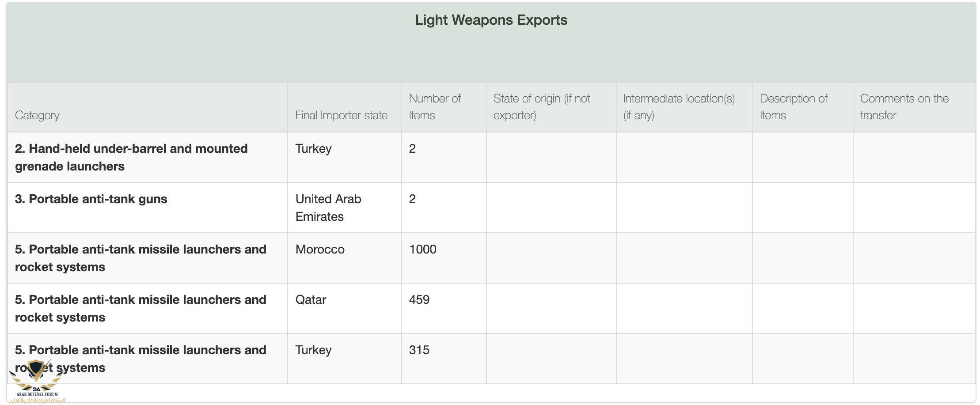The height and width of the screenshot is (405, 980).
Task: Click the State of origin column header
Action: point(542,107)
